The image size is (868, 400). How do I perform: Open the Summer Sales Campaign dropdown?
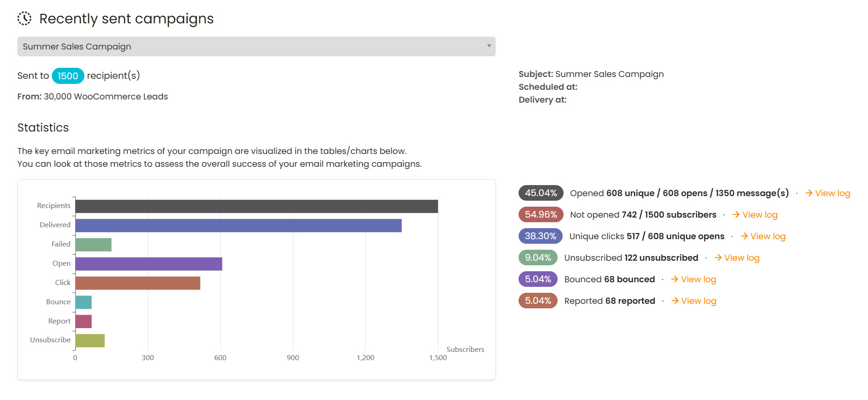pos(256,47)
